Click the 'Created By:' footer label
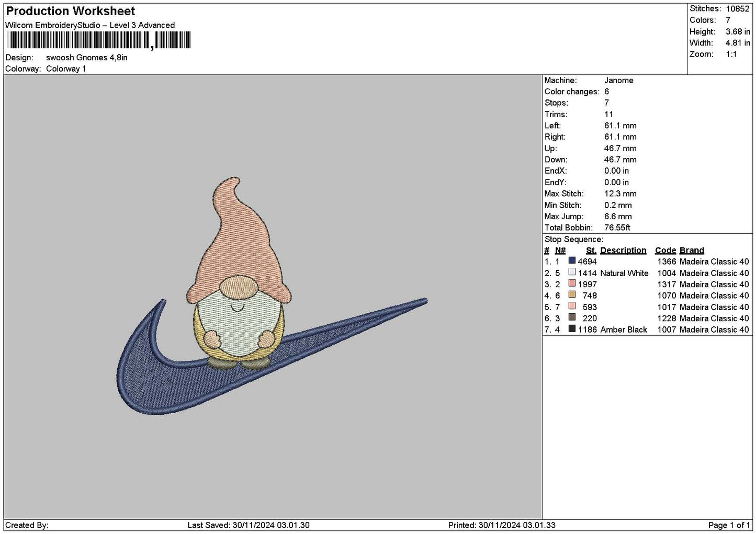Image resolution: width=756 pixels, height=534 pixels. pyautogui.click(x=27, y=526)
